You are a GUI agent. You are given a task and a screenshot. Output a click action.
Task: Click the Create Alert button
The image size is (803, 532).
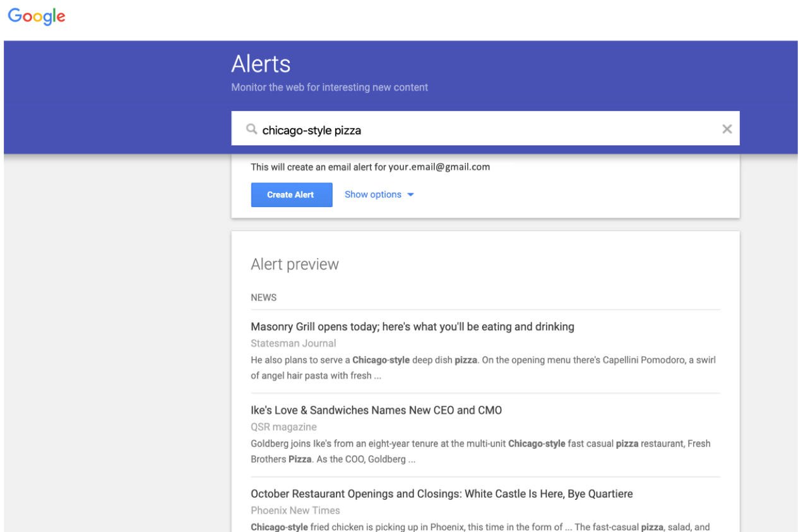point(291,194)
